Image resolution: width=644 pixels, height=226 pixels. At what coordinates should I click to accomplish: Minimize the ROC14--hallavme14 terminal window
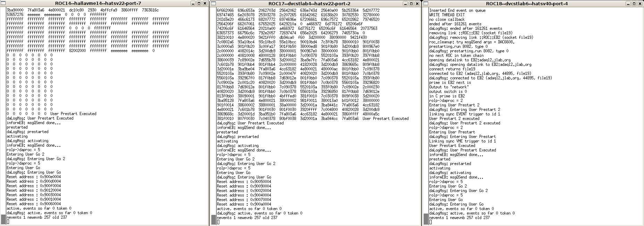coord(193,3)
